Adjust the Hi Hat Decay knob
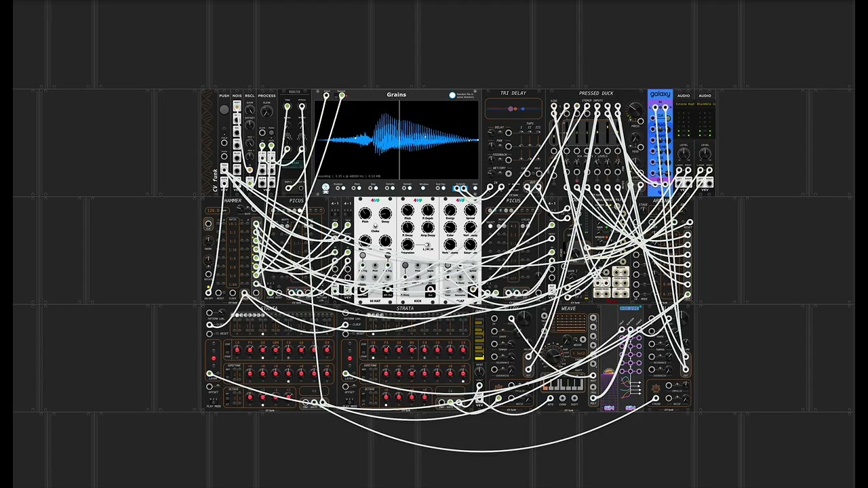Viewport: 868px width, 488px height. click(x=385, y=213)
